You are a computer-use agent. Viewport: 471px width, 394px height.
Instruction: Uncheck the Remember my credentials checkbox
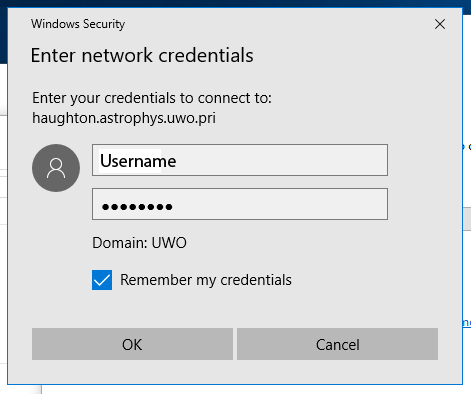click(x=102, y=280)
